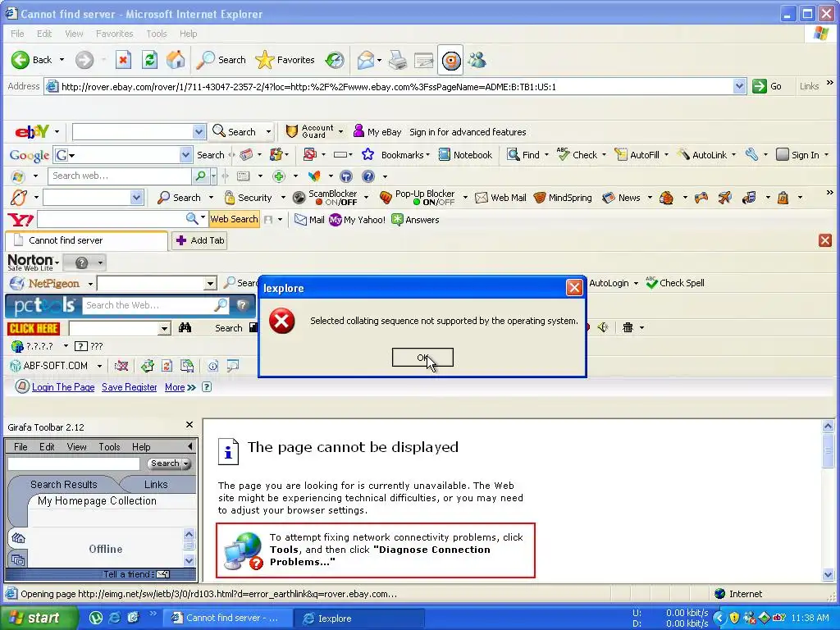The image size is (840, 630).
Task: Toggle EarthLink ScamBlocker ON/OFF
Action: point(325,198)
